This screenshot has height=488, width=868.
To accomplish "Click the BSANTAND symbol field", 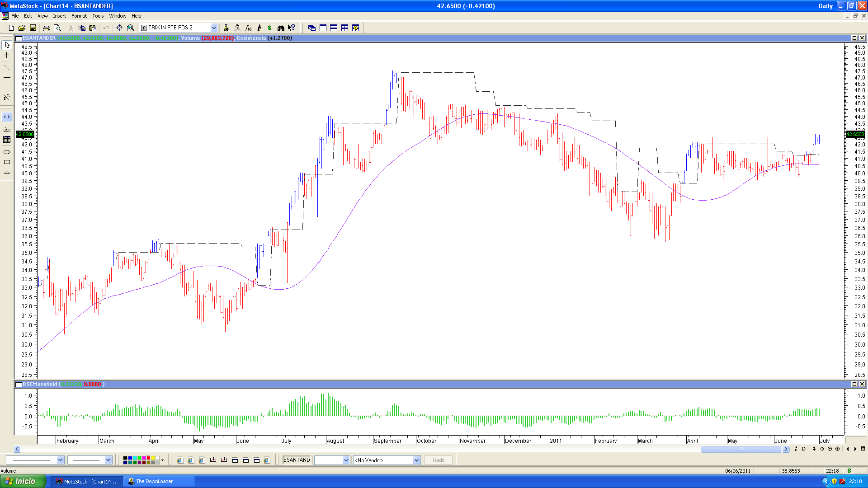I will 297,460.
